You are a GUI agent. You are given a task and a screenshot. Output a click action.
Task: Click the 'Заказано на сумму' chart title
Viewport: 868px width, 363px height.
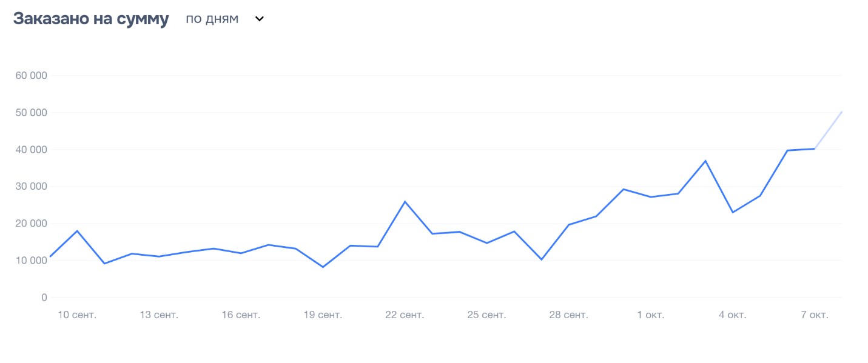click(x=91, y=19)
